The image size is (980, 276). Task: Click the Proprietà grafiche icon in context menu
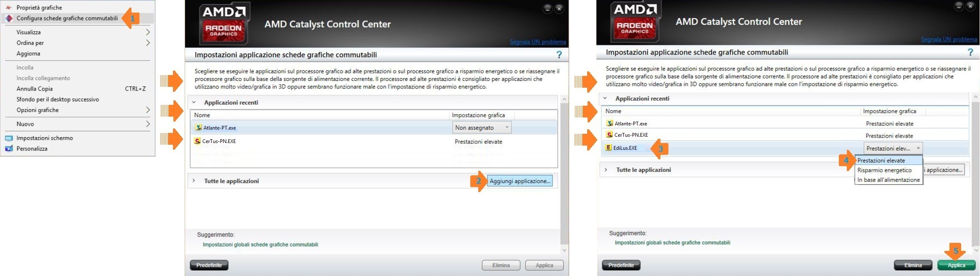point(9,8)
